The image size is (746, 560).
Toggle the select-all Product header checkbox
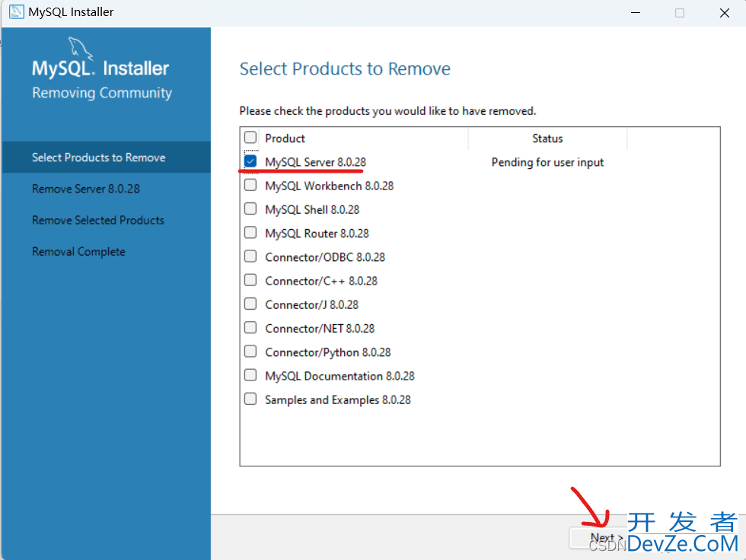coord(250,138)
